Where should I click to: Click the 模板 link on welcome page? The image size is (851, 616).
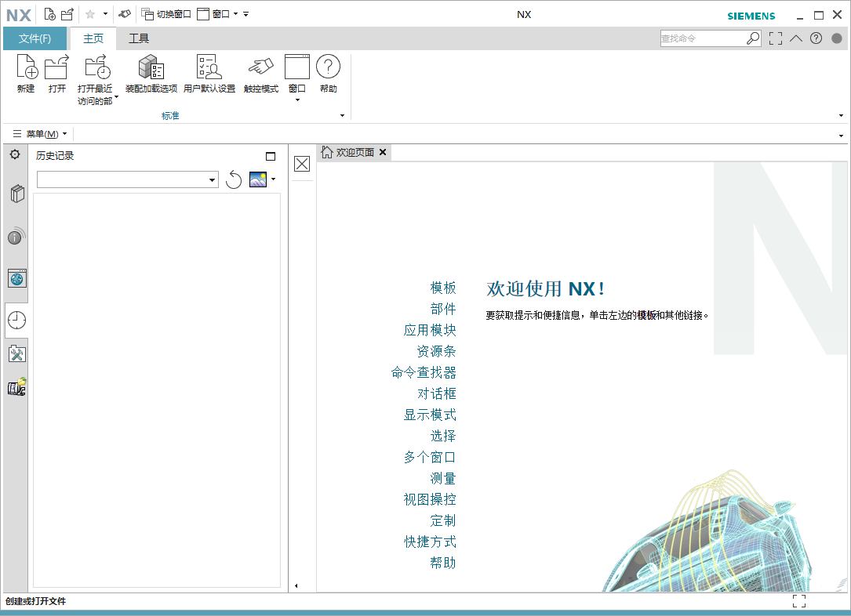[443, 288]
